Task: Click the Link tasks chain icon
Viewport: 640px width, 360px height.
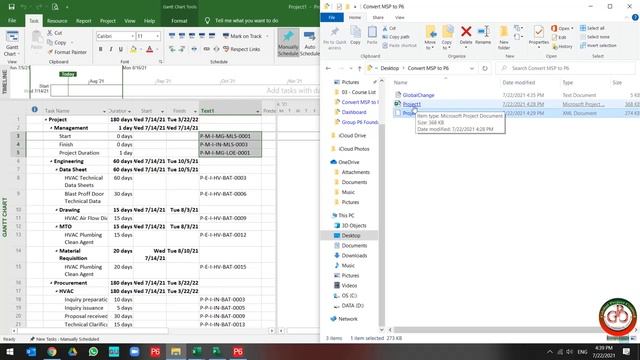Action: [207, 49]
